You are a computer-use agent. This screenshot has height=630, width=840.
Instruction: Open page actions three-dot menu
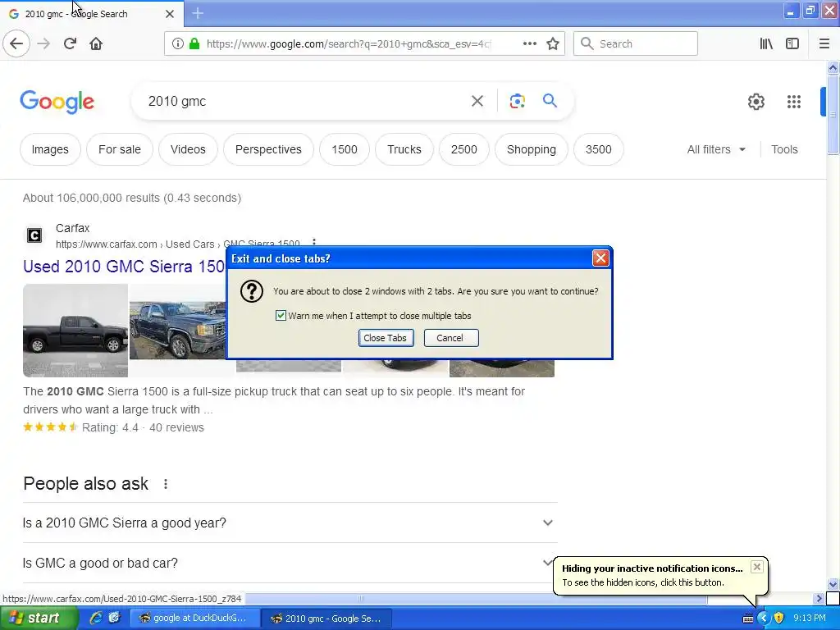(530, 43)
